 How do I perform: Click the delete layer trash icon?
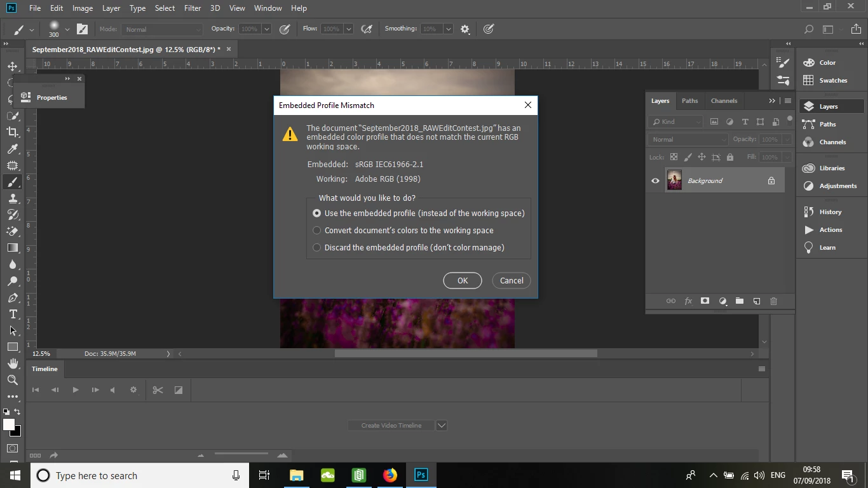point(773,301)
